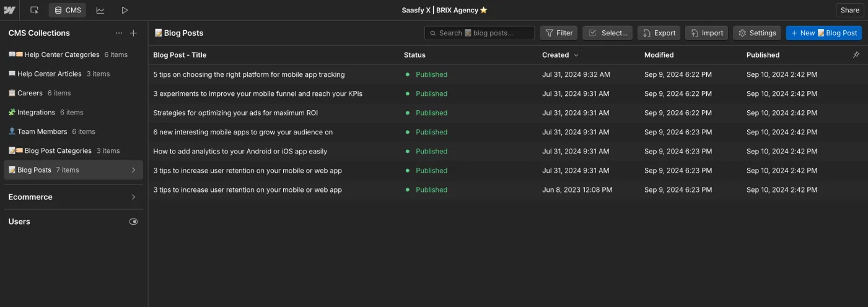The width and height of the screenshot is (868, 307).
Task: Open 'Strategies for optimizing your ads' post
Action: point(235,113)
